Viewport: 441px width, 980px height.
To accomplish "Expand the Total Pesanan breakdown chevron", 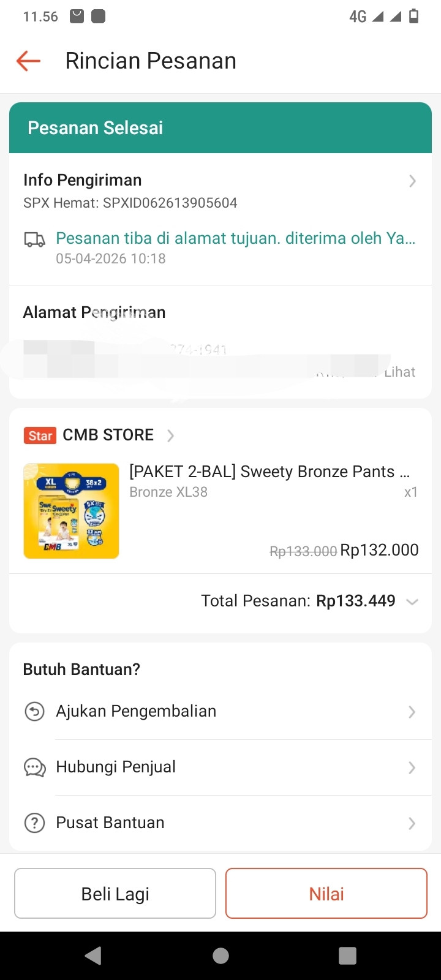I will point(412,601).
